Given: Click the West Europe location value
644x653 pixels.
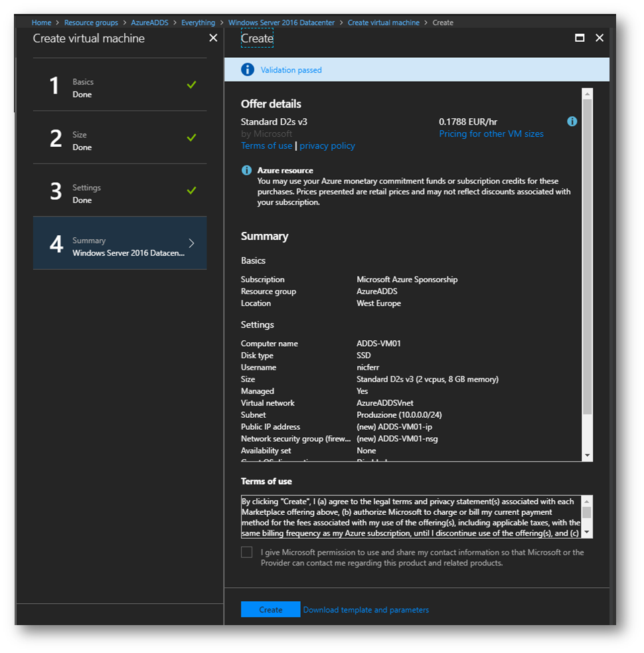Looking at the screenshot, I should pyautogui.click(x=378, y=303).
